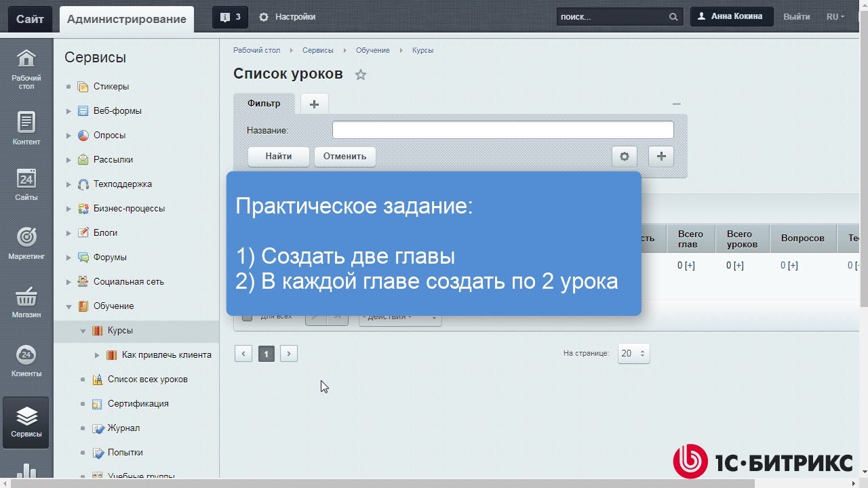This screenshot has width=868, height=488.
Task: Click the notifications icon with badge 3
Action: pos(230,17)
